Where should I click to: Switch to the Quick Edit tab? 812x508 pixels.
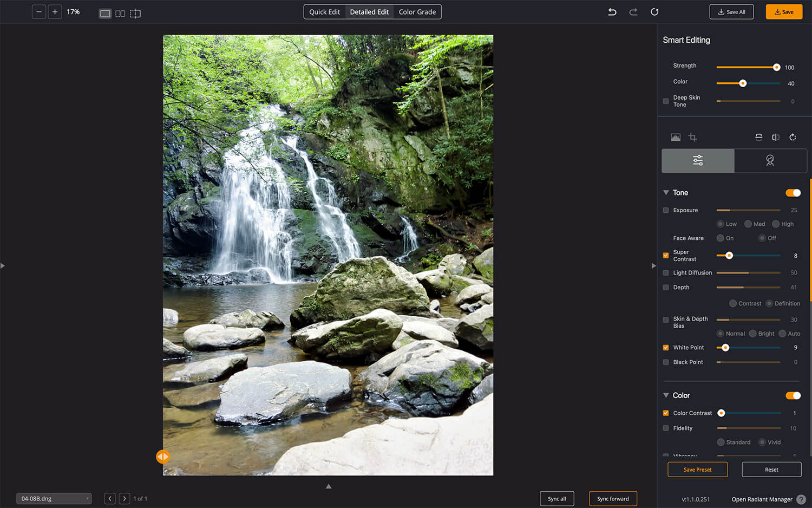coord(324,12)
